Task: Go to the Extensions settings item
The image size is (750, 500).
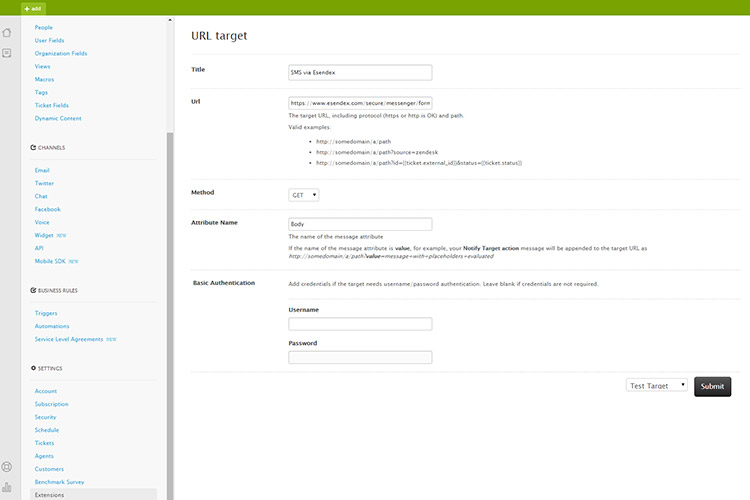Action: click(x=49, y=494)
